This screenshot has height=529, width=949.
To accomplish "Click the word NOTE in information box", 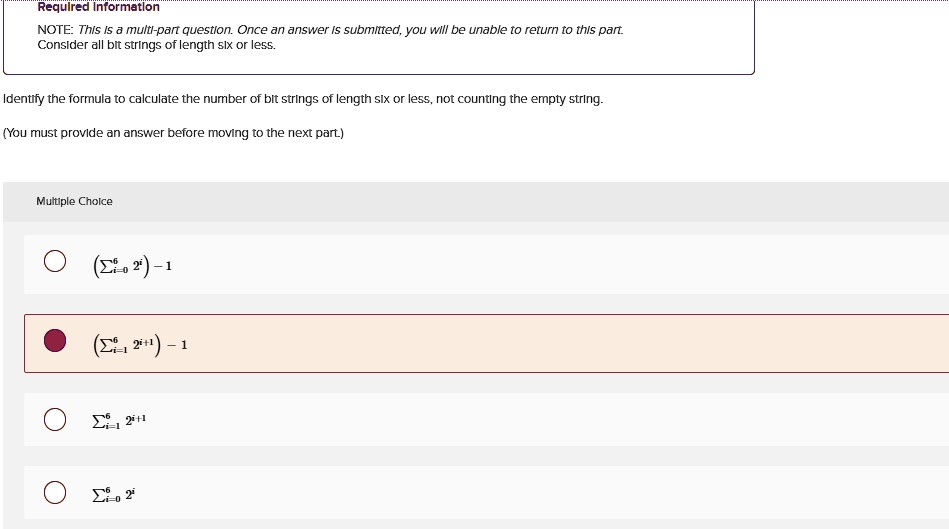I will (x=55, y=30).
